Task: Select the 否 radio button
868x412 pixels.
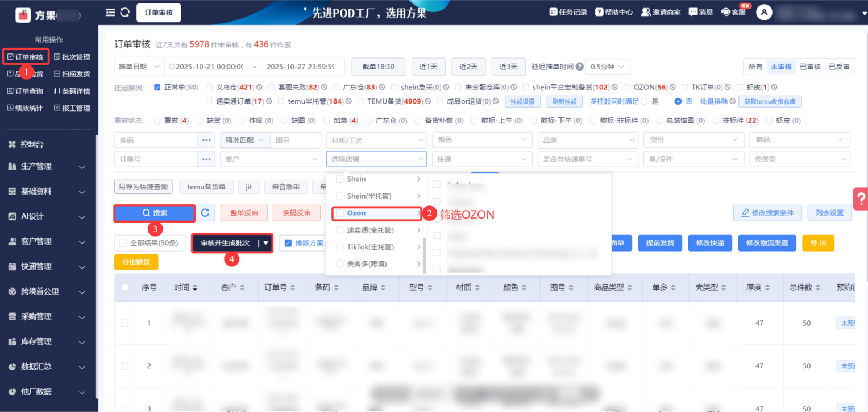Action: click(678, 101)
